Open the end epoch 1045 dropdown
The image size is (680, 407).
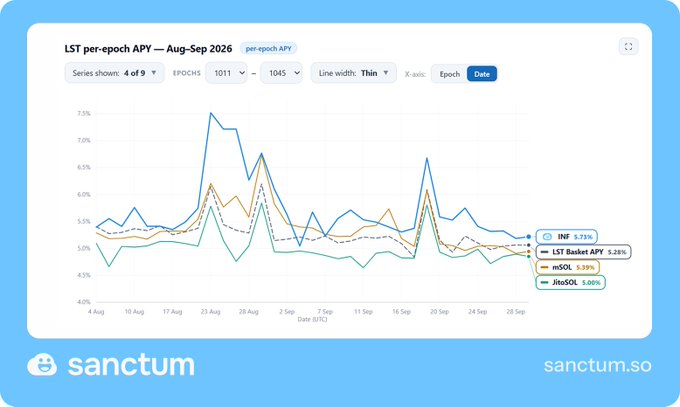[281, 73]
